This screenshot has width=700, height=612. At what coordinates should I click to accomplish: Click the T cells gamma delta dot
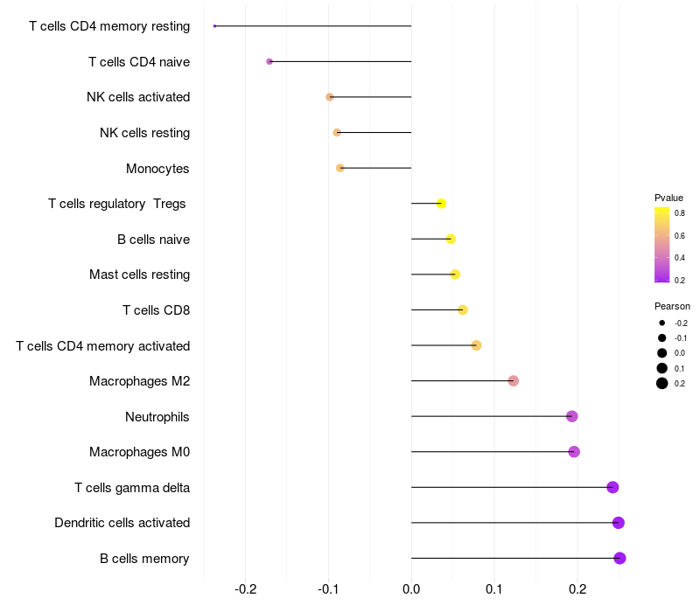click(612, 487)
